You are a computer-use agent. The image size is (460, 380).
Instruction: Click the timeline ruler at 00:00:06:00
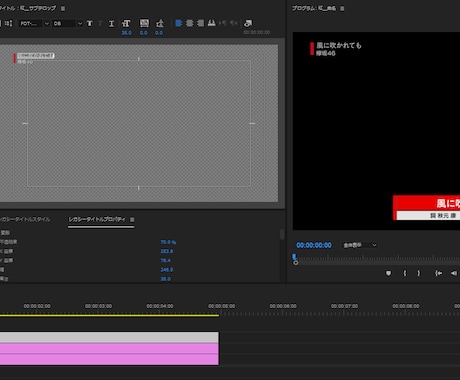click(x=283, y=306)
